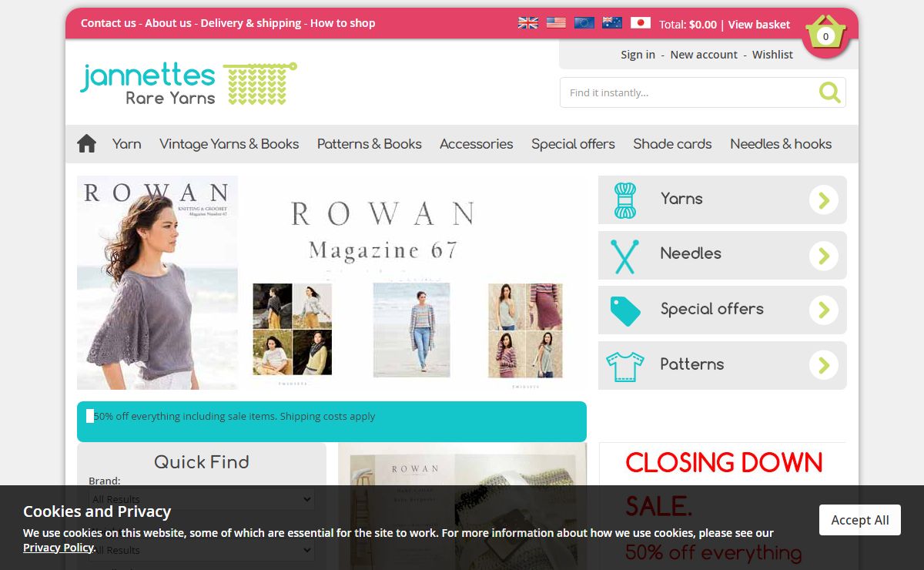Open the Special offers side panel arrow

823,310
